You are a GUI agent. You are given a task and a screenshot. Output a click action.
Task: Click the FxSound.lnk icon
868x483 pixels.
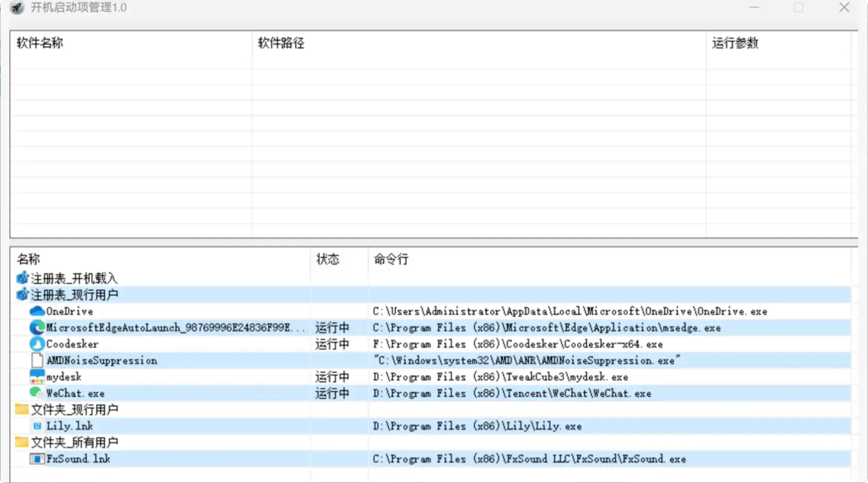click(37, 459)
